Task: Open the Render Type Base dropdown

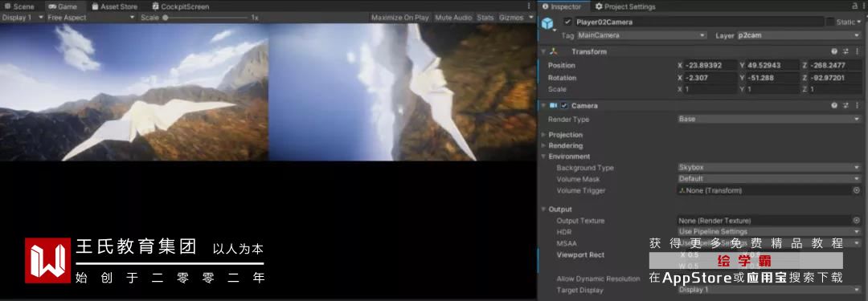Action: (769, 119)
